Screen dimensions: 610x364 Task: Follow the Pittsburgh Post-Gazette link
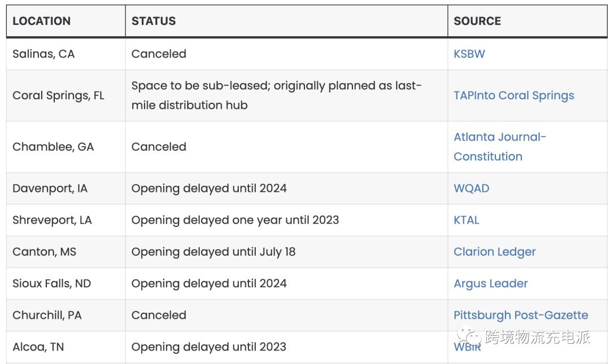click(x=520, y=315)
